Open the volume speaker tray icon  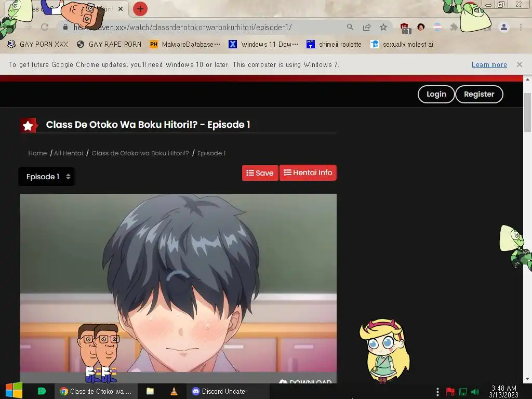(475, 392)
